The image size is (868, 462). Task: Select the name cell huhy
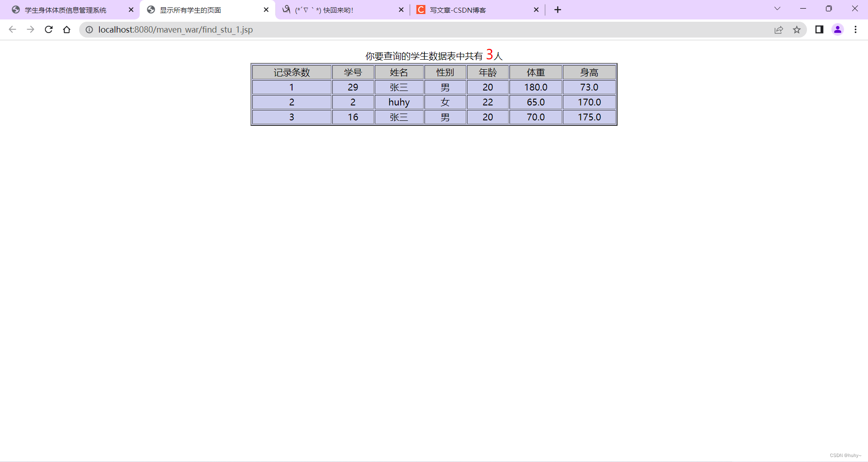pyautogui.click(x=399, y=102)
